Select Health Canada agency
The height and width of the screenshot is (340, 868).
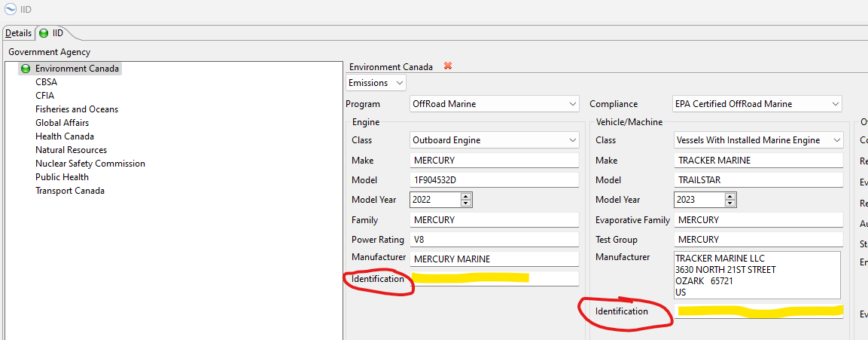(x=64, y=136)
